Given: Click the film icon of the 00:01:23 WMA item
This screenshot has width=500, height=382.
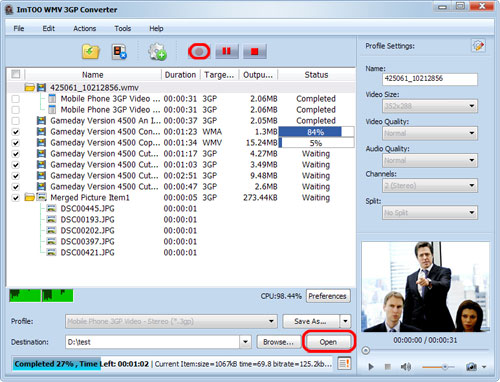Looking at the screenshot, I should tap(41, 132).
